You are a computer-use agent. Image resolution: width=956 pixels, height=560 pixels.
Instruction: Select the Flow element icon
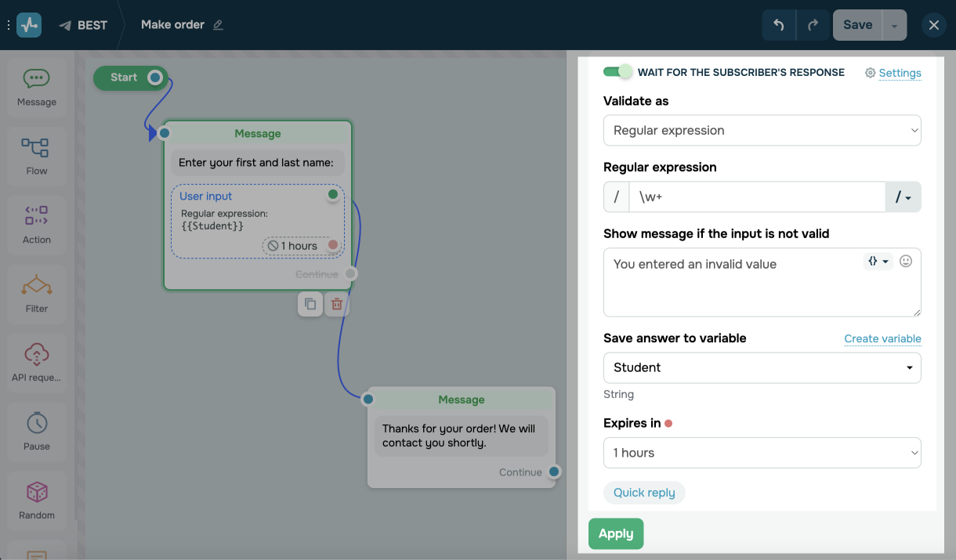[36, 155]
